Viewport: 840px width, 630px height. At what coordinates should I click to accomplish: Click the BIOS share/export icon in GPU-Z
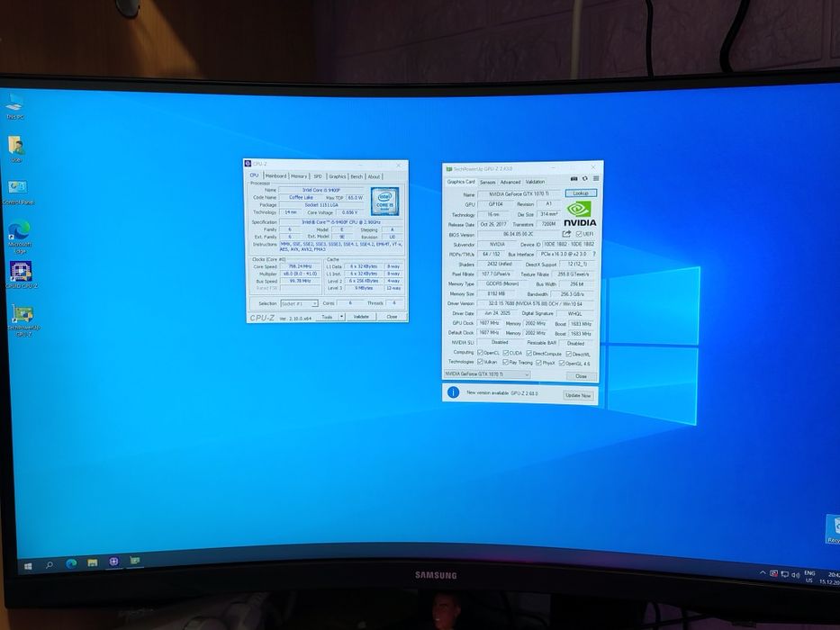[x=566, y=234]
